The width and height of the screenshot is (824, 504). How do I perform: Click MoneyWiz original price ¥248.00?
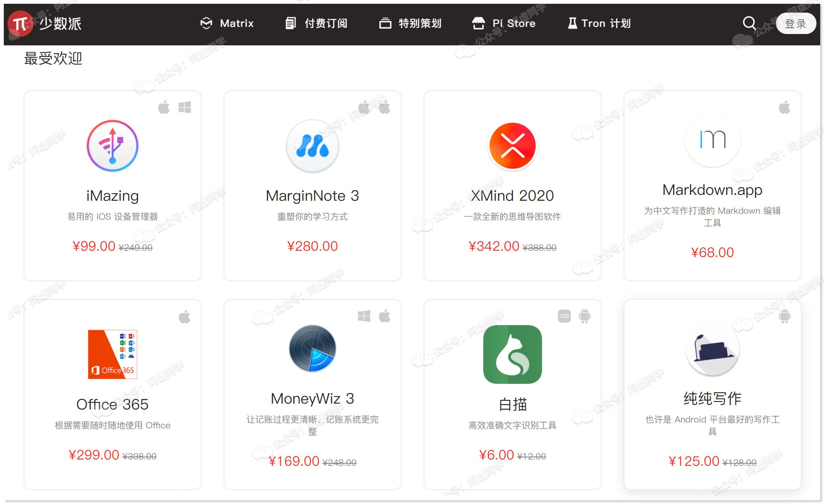[x=340, y=463]
